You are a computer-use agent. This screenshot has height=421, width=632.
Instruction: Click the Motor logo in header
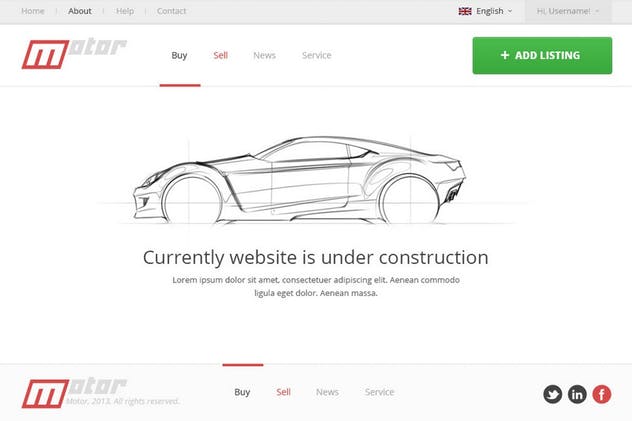click(x=74, y=54)
